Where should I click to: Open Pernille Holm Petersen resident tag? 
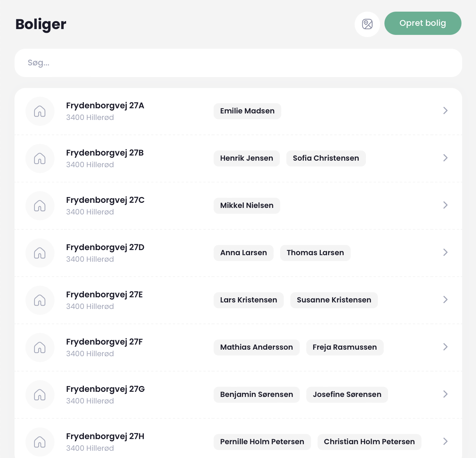point(262,442)
